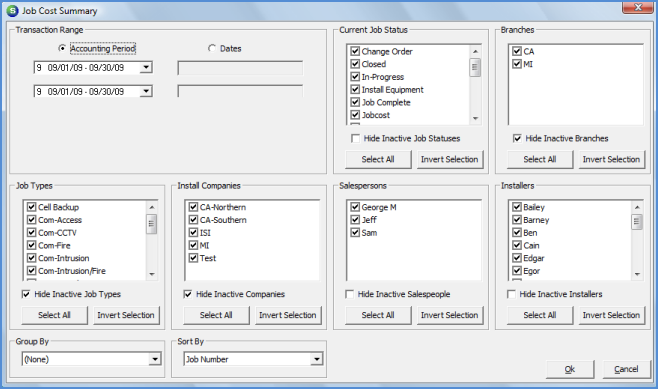Enable Hide Inactive Installers
This screenshot has height=389, width=658.
511,294
